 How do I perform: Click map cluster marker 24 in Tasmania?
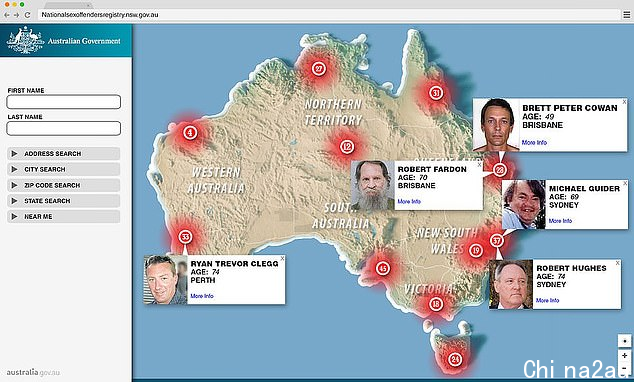tap(455, 359)
